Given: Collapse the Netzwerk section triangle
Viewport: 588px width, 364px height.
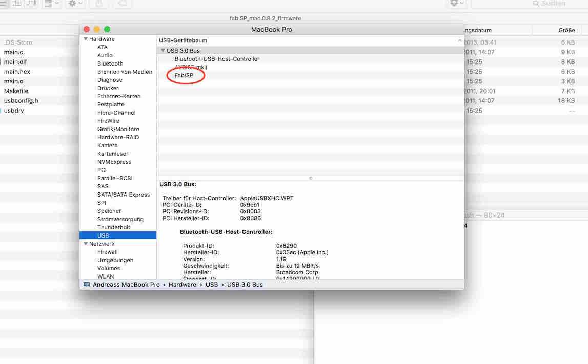Looking at the screenshot, I should point(86,244).
